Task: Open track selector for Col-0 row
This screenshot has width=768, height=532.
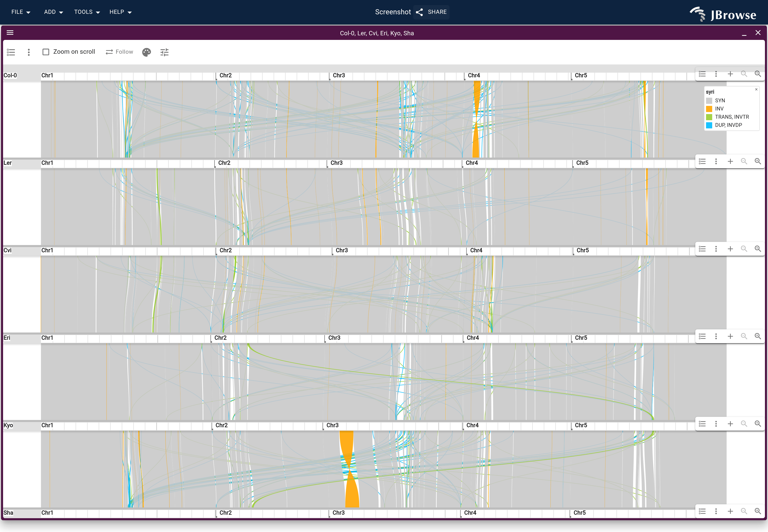Action: tap(702, 74)
